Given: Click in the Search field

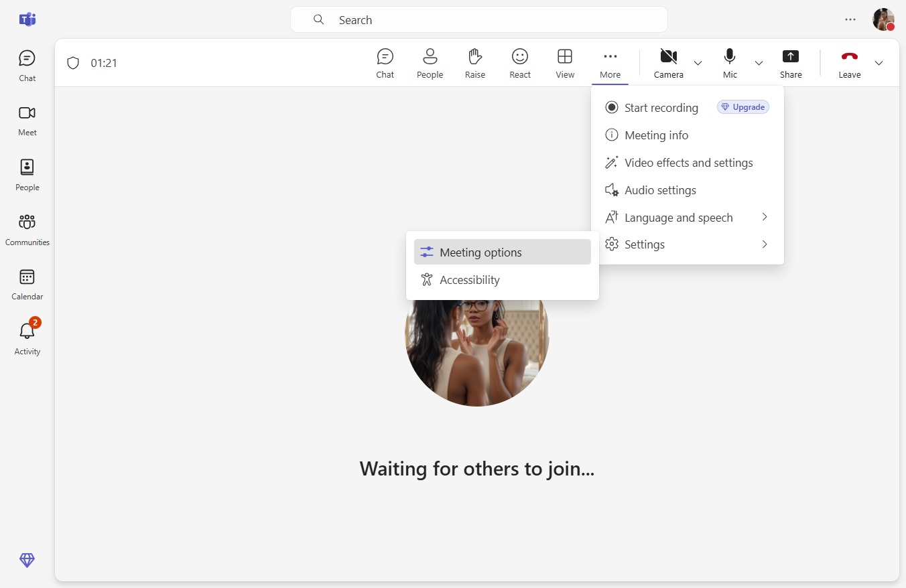Looking at the screenshot, I should click(x=479, y=19).
